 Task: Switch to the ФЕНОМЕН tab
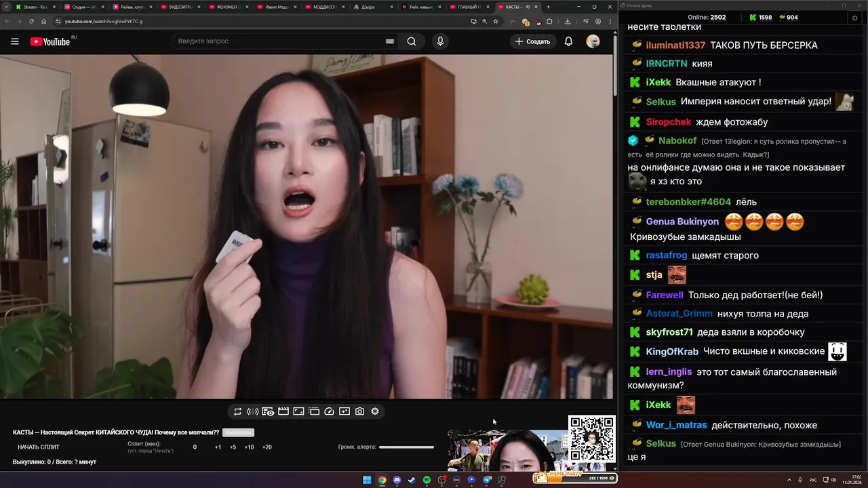click(x=228, y=7)
